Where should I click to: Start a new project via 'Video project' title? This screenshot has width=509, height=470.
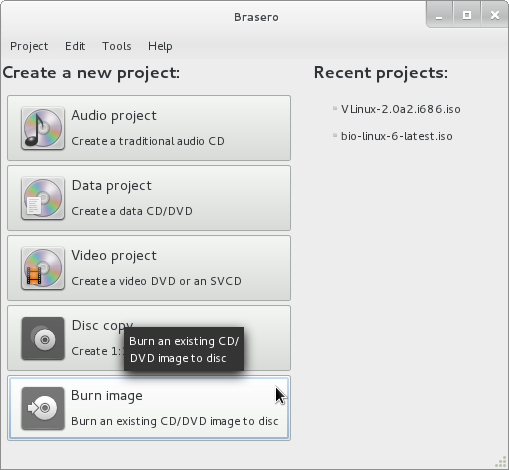pos(114,256)
